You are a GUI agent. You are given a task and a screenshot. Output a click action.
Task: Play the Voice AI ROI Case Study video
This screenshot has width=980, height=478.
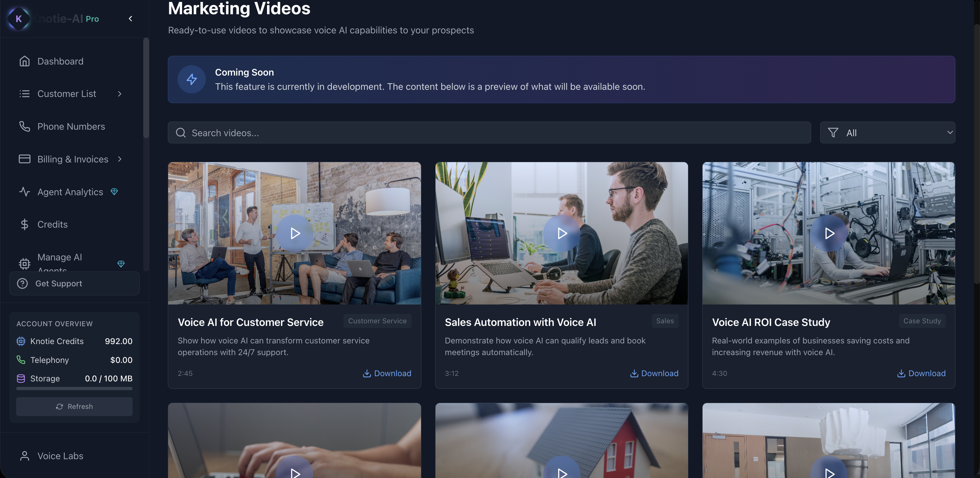[x=829, y=233]
